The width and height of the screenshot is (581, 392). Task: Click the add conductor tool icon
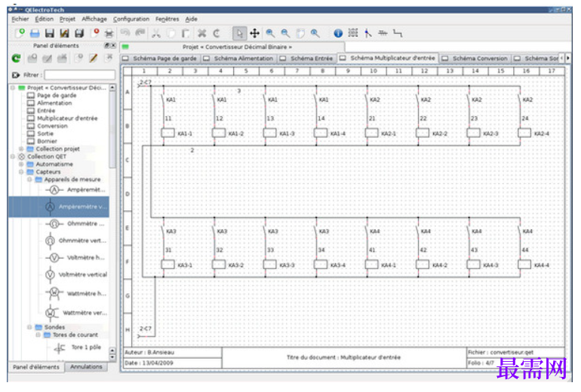click(x=398, y=33)
